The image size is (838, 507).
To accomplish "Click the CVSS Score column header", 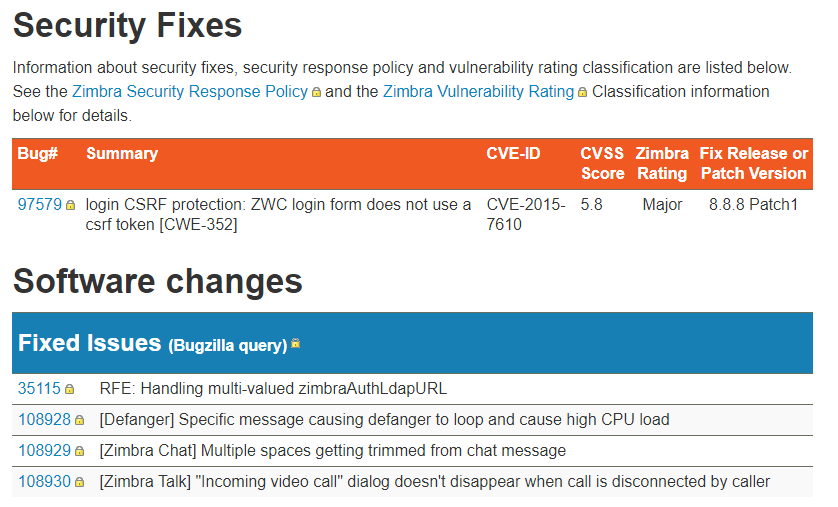I will pyautogui.click(x=602, y=163).
